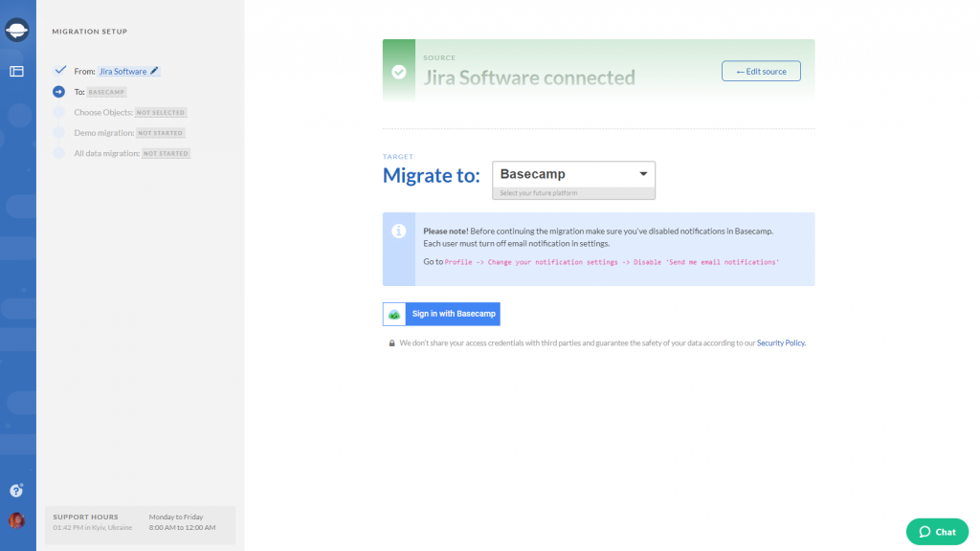Click the green checkmark on source connected banner

tap(399, 72)
